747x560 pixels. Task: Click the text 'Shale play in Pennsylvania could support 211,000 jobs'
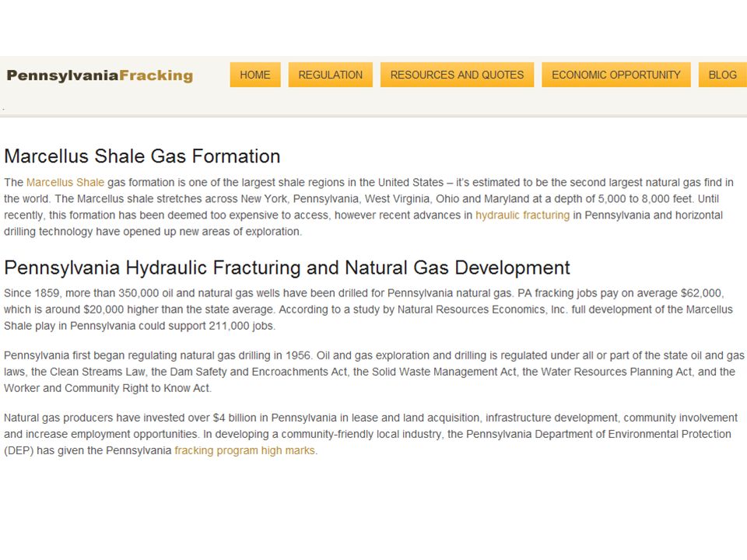(x=139, y=326)
